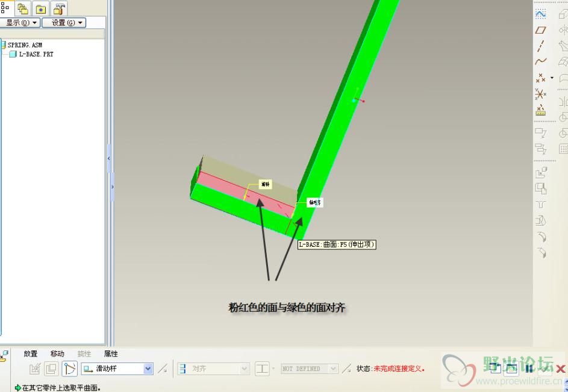The image size is (568, 392).
Task: Toggle manual placement icon
Action: tap(51, 369)
